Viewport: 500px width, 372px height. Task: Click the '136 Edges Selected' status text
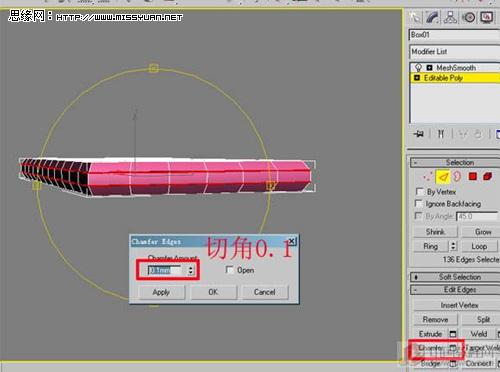(x=471, y=259)
